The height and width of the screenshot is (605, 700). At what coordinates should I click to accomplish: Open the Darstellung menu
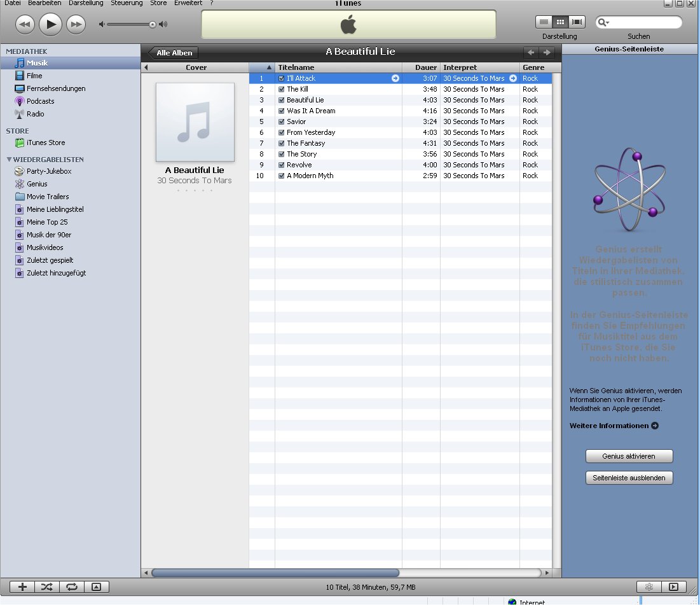86,3
